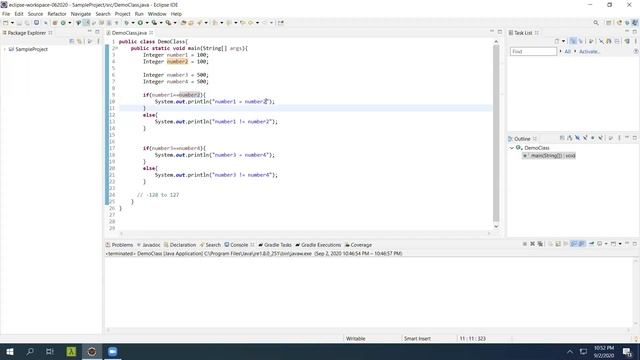The height and width of the screenshot is (360, 640).
Task: Click the Windows Start button
Action: (x=10, y=351)
